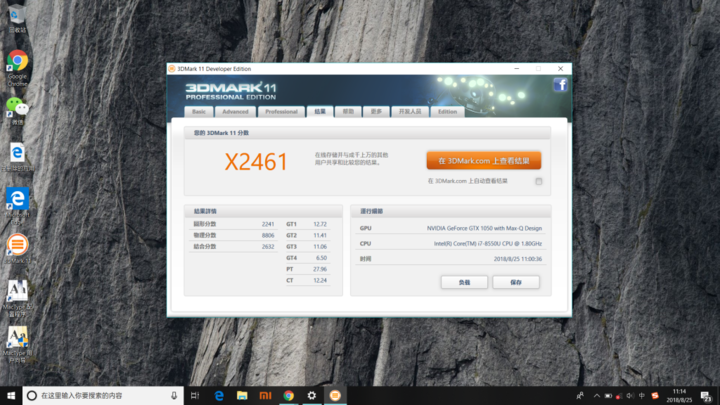Click the Facebook icon in the 3DMark banner

coord(560,85)
